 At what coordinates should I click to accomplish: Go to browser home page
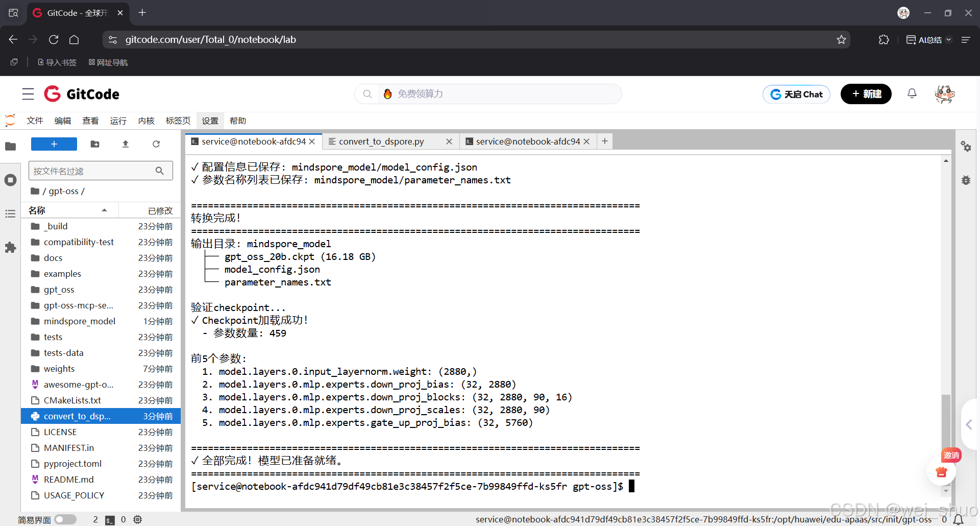pyautogui.click(x=74, y=40)
